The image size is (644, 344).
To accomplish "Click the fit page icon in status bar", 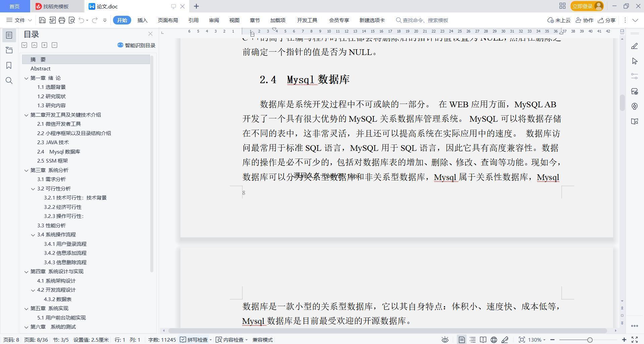I will [x=522, y=340].
